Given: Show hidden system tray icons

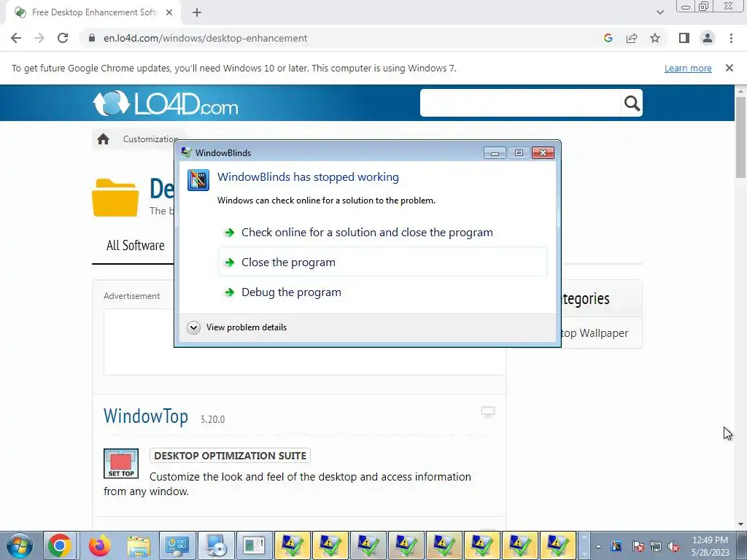Looking at the screenshot, I should 598,547.
